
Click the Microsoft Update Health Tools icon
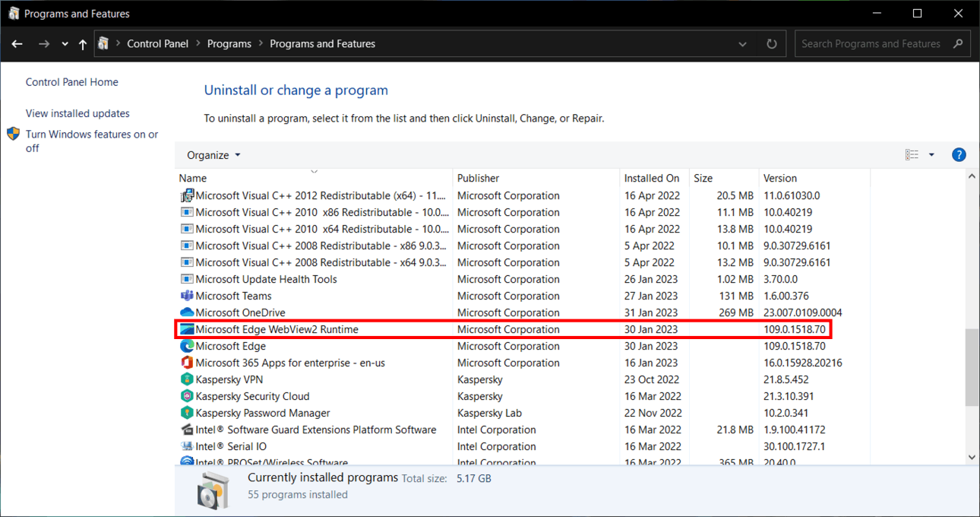tap(187, 279)
